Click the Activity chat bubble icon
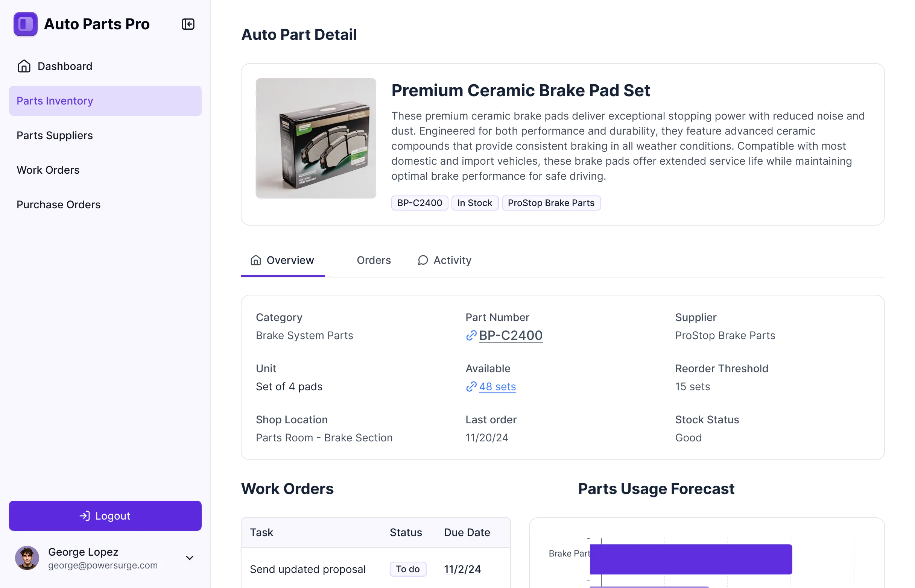This screenshot has height=588, width=915. (423, 260)
